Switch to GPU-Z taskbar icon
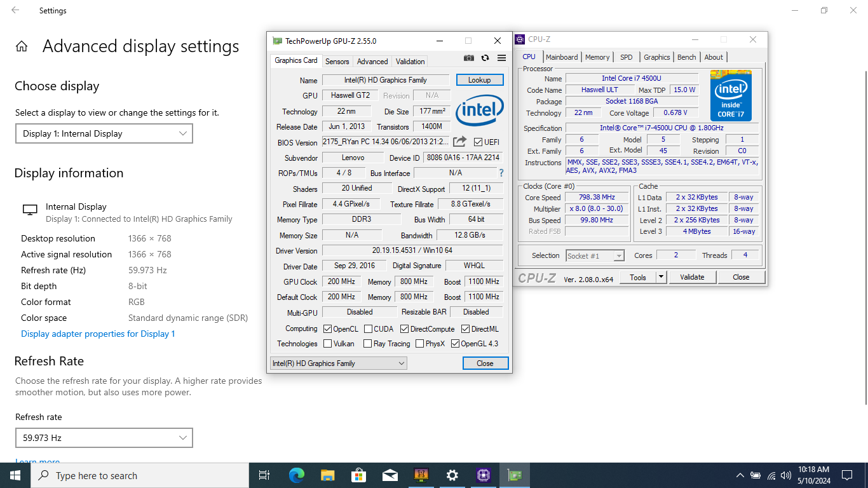Image resolution: width=868 pixels, height=488 pixels. click(x=514, y=475)
